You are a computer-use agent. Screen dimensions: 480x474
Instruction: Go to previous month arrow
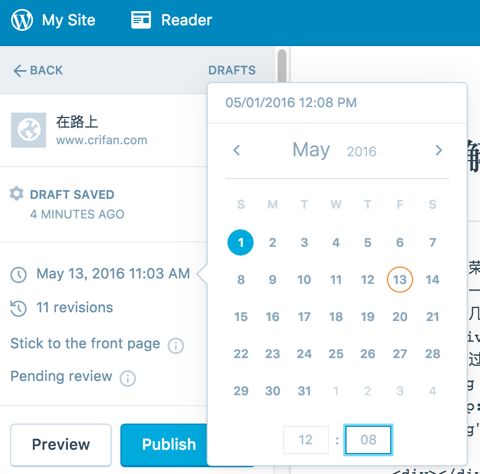(237, 150)
